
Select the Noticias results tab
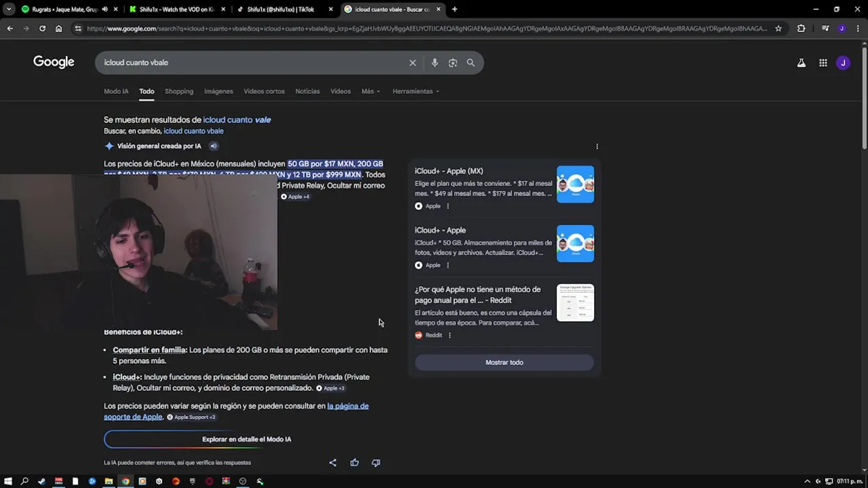pos(307,91)
